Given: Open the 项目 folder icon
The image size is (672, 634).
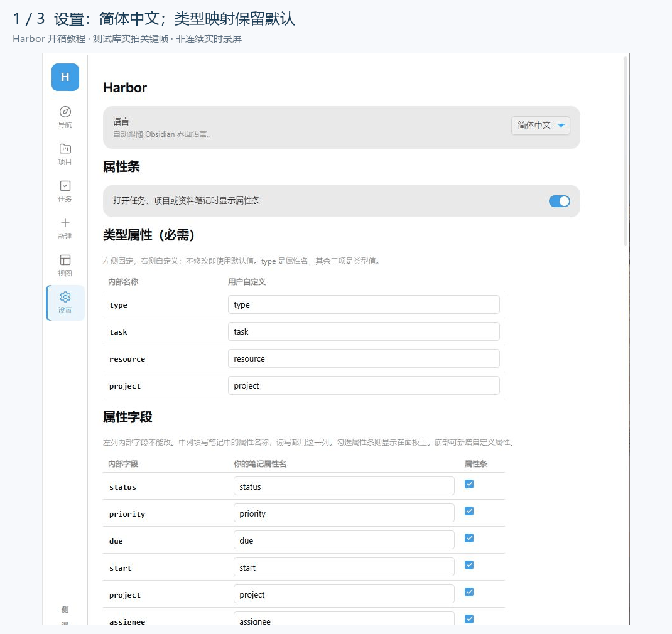Looking at the screenshot, I should (x=65, y=149).
